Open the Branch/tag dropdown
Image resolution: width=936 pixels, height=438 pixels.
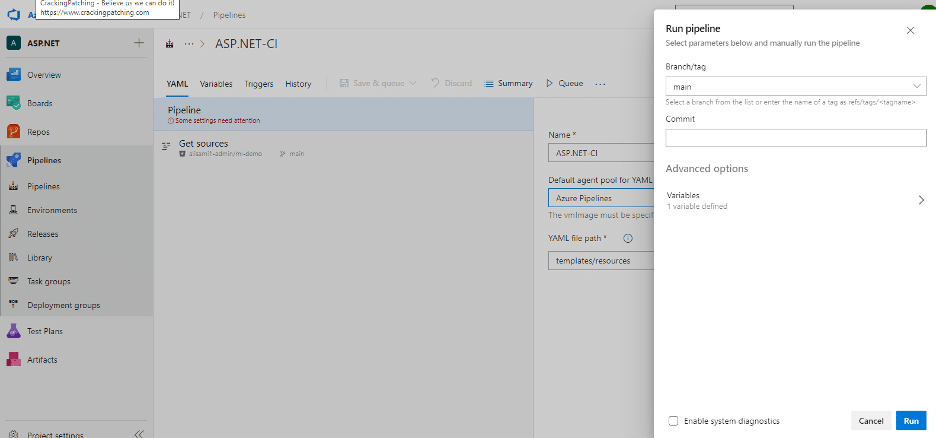click(x=796, y=87)
